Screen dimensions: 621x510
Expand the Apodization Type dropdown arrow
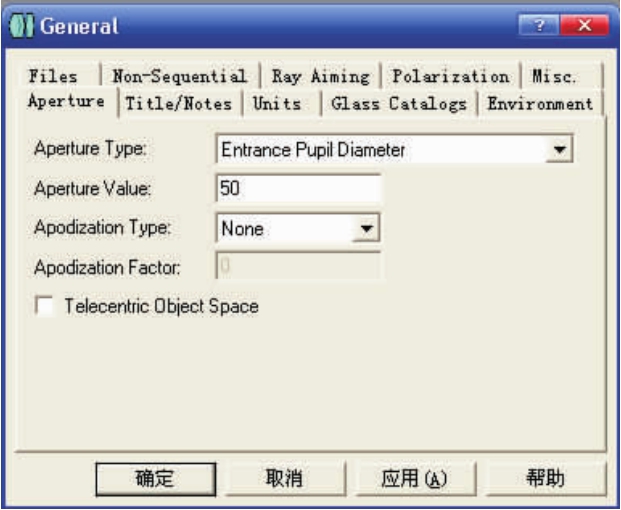point(366,228)
